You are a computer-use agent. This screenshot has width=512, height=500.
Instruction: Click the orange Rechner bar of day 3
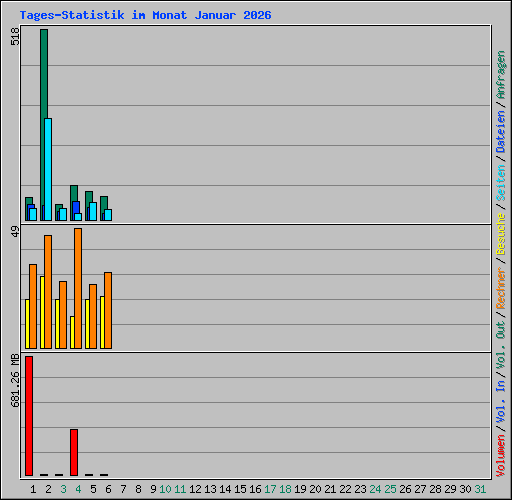63,315
